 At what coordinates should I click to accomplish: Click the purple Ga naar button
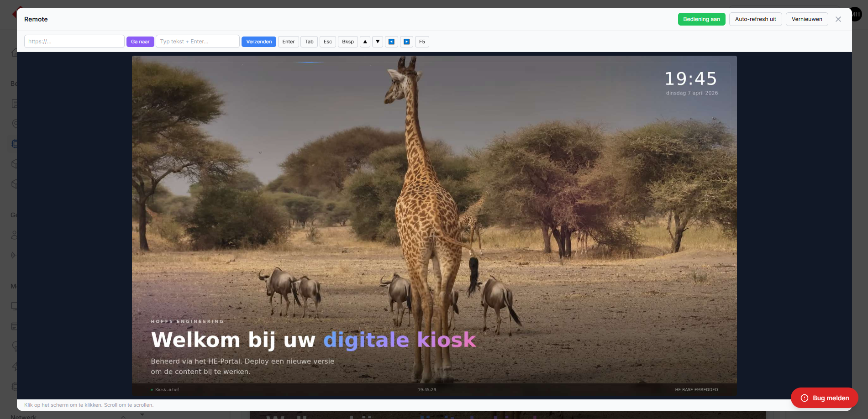[x=140, y=42]
